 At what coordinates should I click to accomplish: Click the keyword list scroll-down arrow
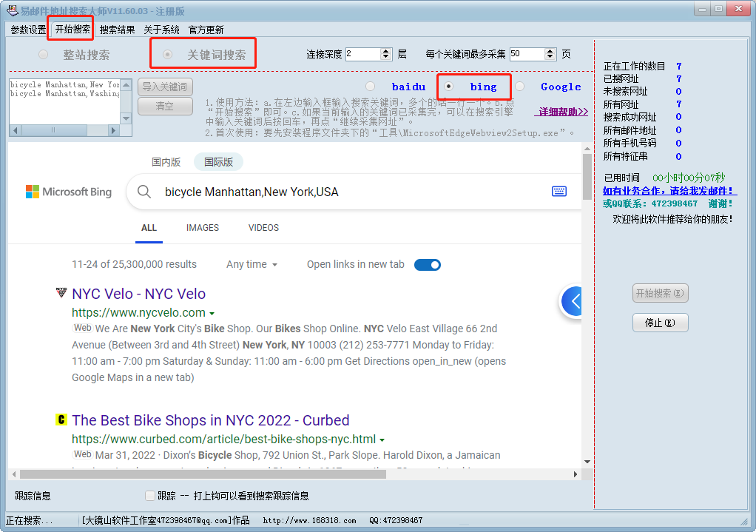pos(126,118)
